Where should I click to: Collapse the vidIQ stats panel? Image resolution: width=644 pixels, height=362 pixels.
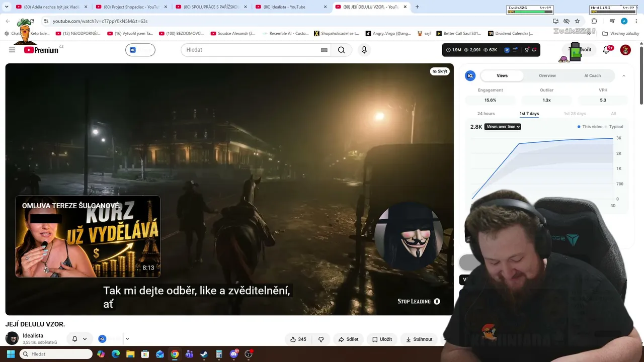click(624, 76)
